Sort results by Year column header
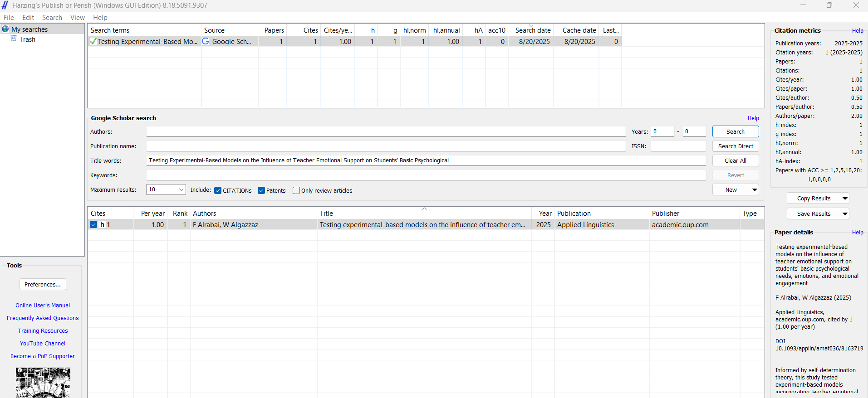This screenshot has width=868, height=398. (543, 213)
